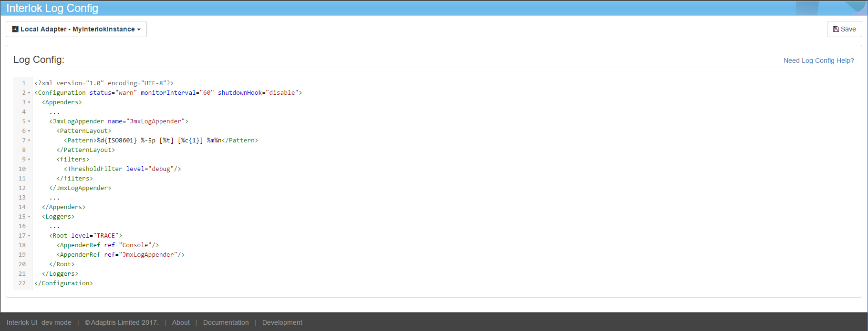The image size is (868, 331).
Task: Click line number 22 in the gutter
Action: click(x=22, y=283)
